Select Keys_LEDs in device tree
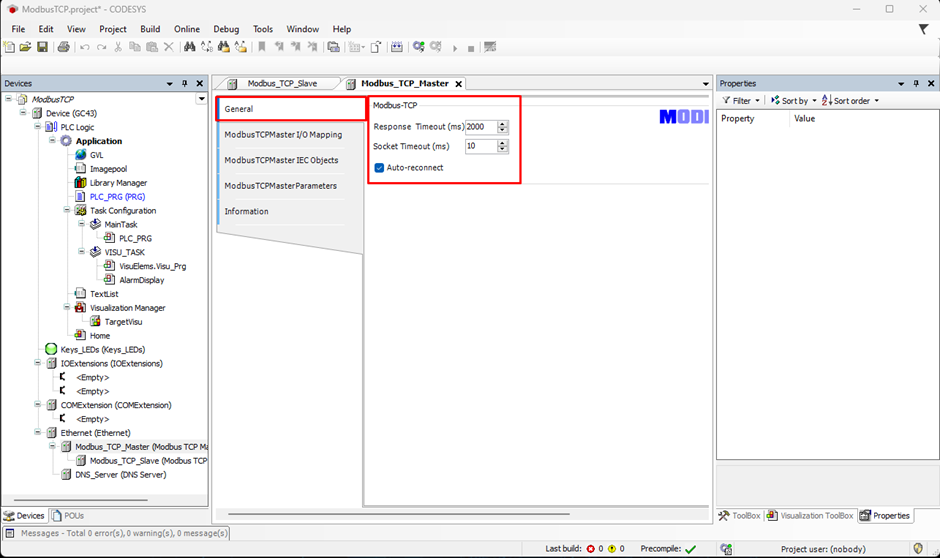 (103, 349)
